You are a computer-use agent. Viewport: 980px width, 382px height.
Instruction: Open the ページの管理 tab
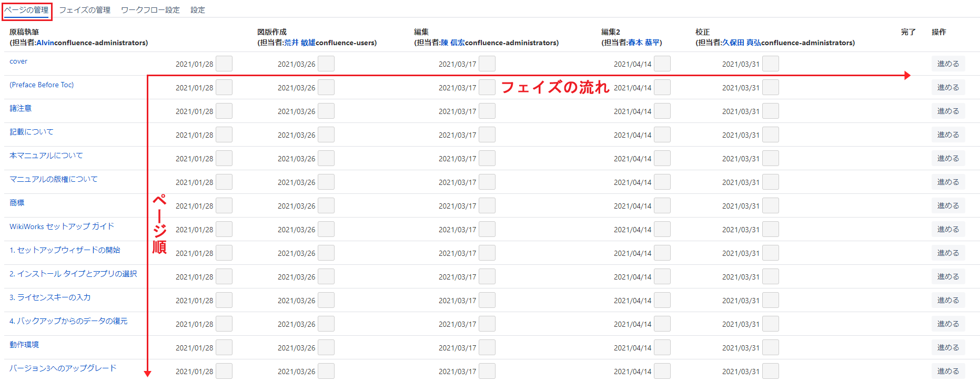click(x=27, y=10)
